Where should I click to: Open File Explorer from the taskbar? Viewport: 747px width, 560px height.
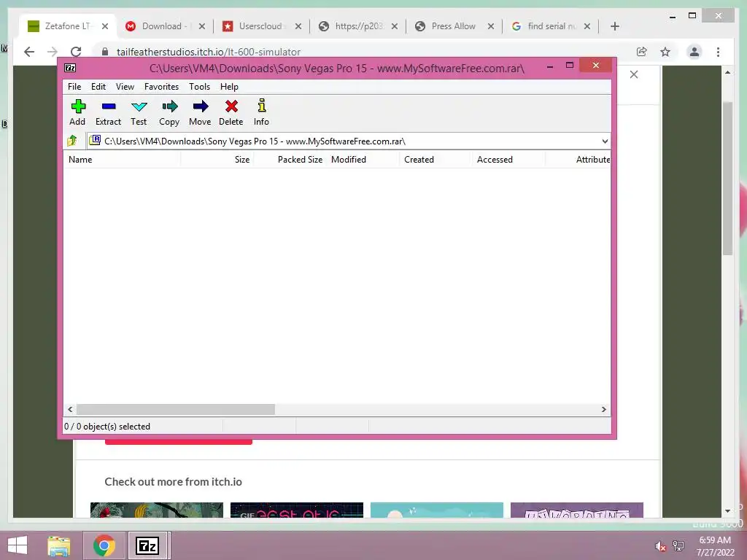click(x=58, y=545)
